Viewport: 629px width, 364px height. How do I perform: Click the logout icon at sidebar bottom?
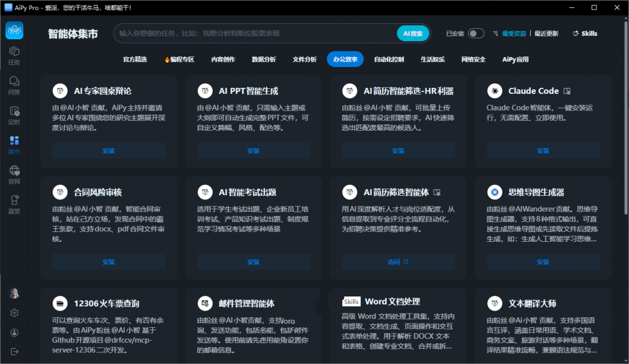pyautogui.click(x=15, y=352)
